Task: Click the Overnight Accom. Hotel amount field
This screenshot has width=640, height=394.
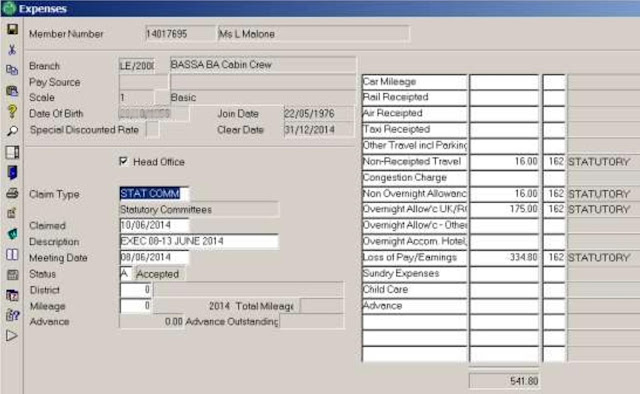Action: [x=504, y=242]
